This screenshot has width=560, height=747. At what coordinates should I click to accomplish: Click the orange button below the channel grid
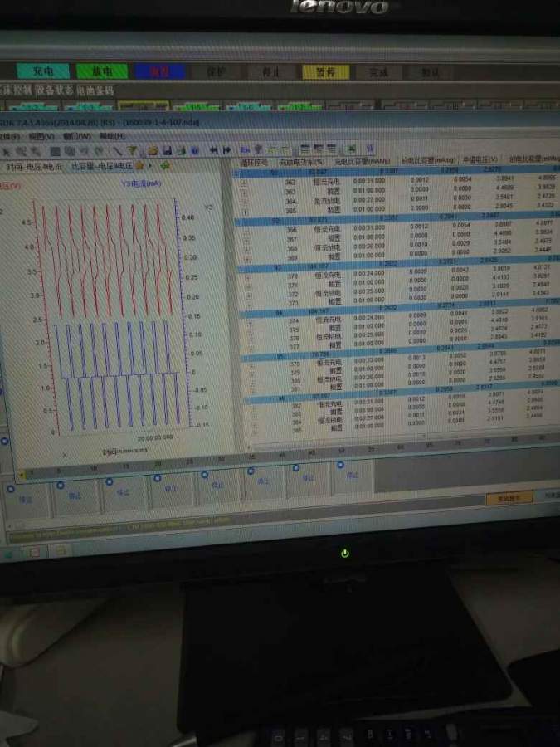pyautogui.click(x=509, y=497)
